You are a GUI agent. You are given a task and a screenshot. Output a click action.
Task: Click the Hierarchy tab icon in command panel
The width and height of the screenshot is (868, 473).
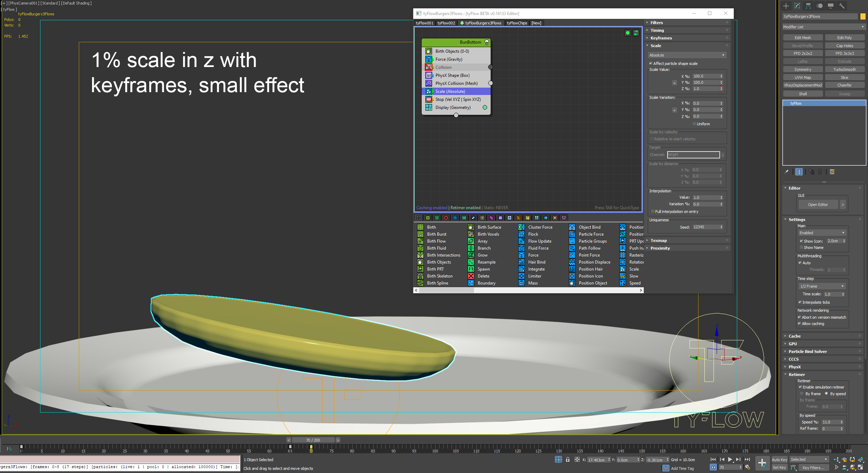[x=808, y=6]
